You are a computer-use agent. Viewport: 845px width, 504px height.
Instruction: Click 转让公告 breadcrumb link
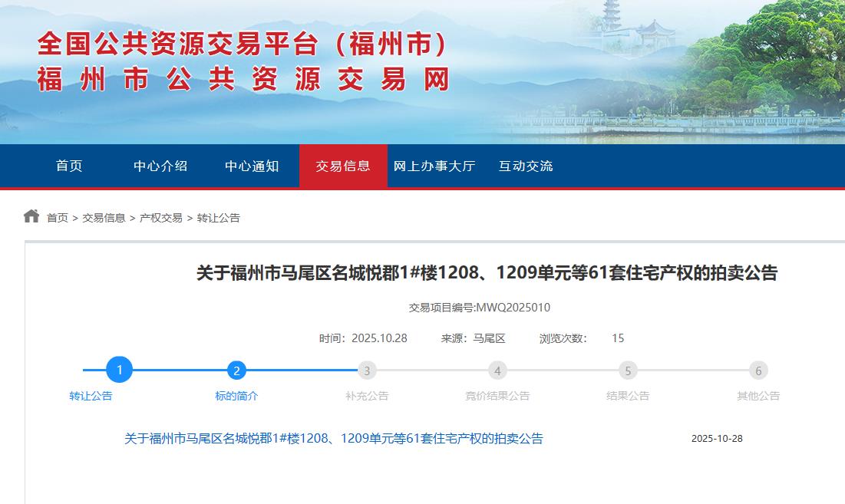coord(219,218)
